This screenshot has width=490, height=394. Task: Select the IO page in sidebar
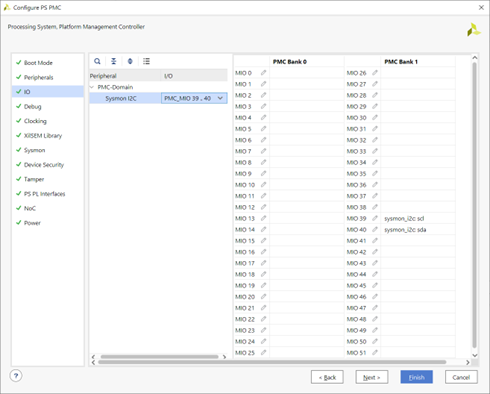(48, 92)
